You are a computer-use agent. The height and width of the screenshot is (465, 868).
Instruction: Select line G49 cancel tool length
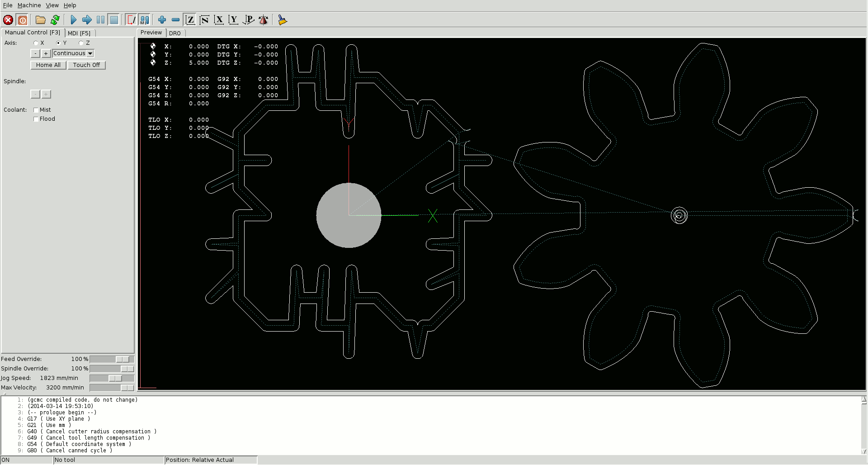[x=89, y=438]
